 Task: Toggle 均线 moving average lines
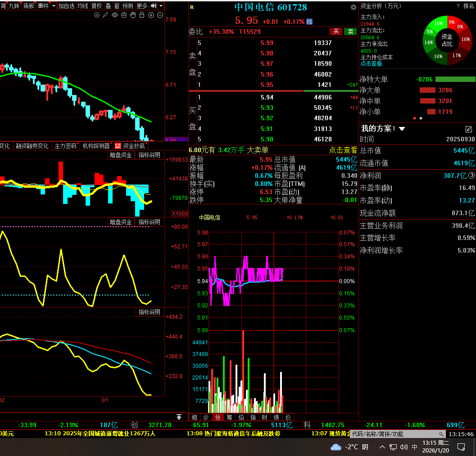coord(82,6)
